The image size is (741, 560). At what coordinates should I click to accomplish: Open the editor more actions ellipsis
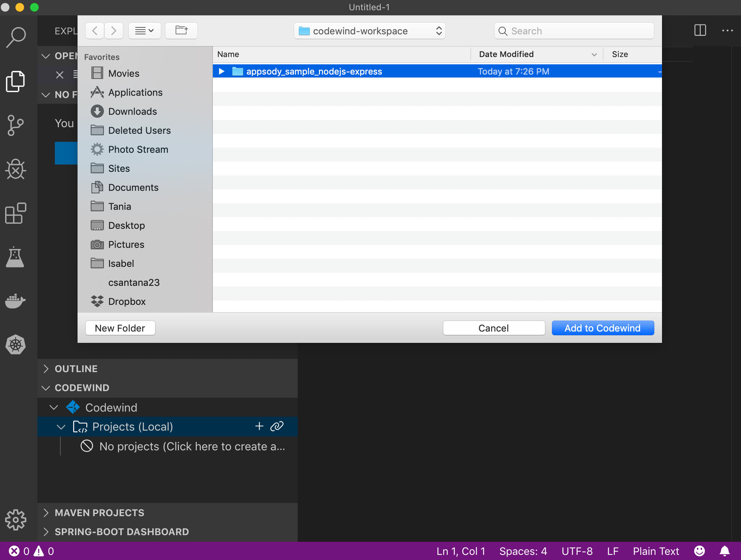(x=727, y=31)
